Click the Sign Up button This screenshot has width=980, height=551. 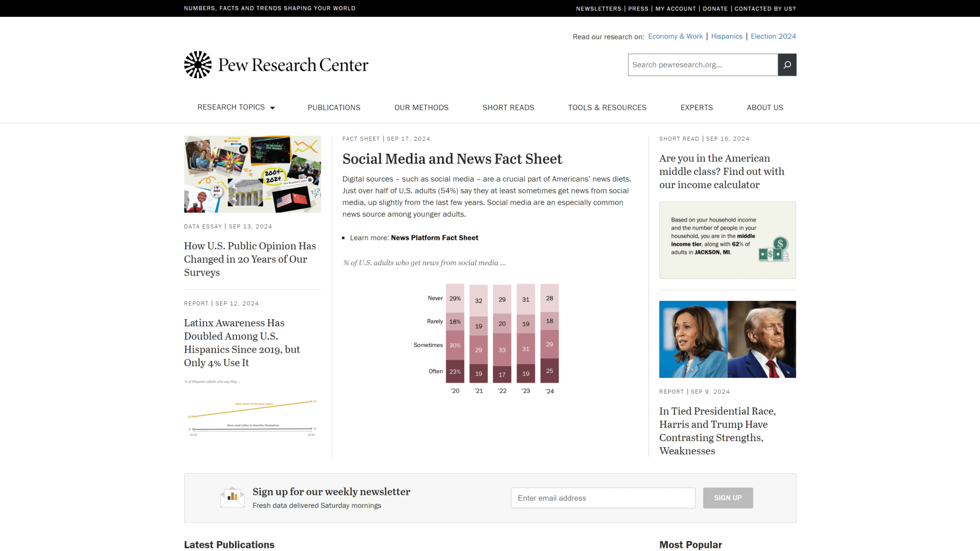[728, 498]
